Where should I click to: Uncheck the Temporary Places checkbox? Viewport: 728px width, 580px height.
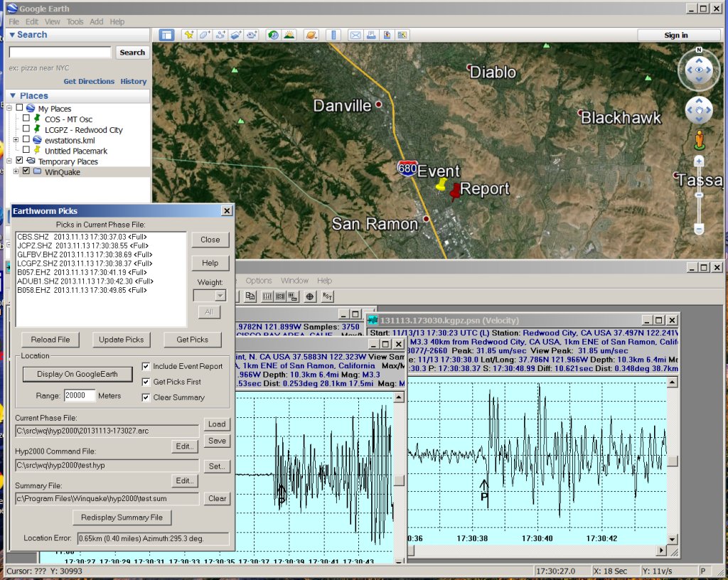[19, 160]
